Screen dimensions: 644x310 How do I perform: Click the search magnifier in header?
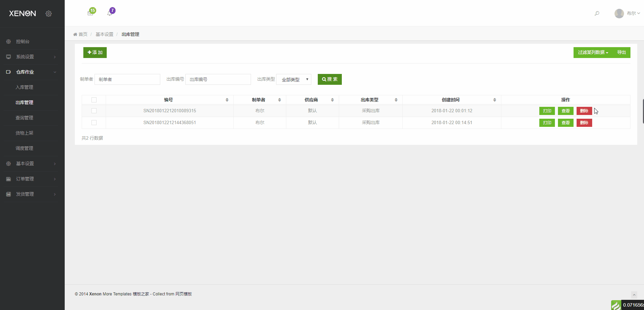point(597,13)
